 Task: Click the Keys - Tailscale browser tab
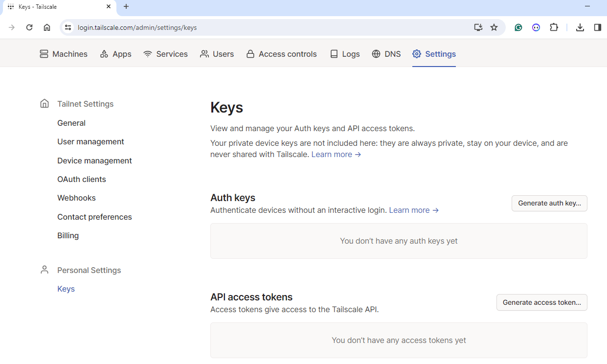point(59,7)
